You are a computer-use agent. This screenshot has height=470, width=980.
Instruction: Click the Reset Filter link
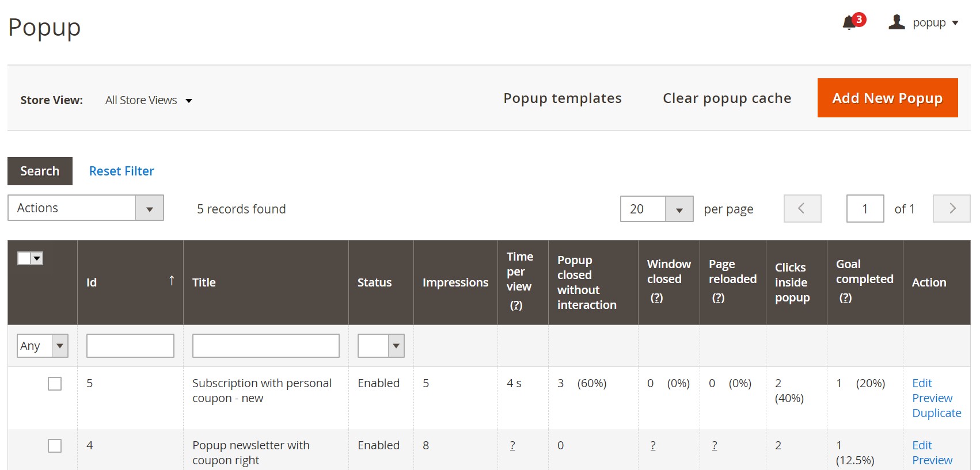coord(121,171)
